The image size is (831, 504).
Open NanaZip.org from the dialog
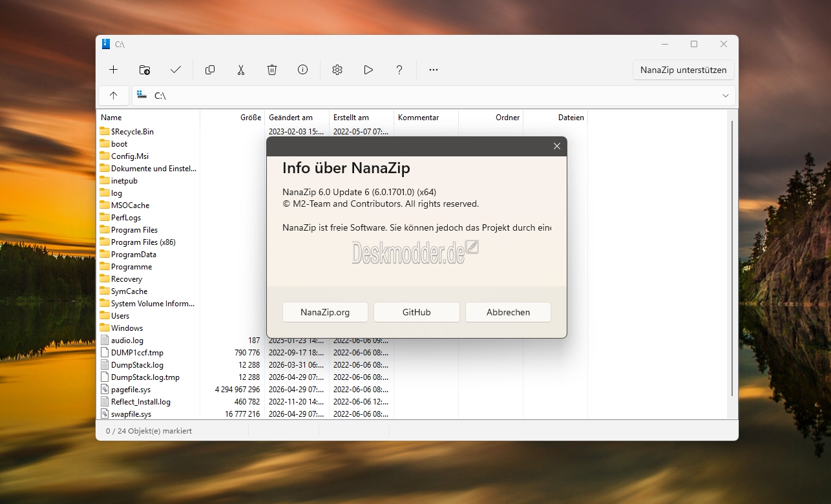click(325, 312)
